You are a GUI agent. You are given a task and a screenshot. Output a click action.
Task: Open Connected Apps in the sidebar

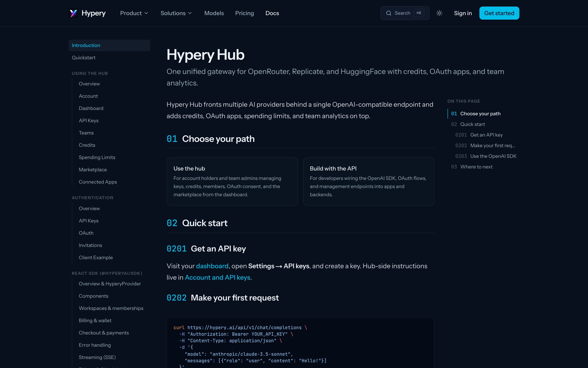(x=98, y=182)
